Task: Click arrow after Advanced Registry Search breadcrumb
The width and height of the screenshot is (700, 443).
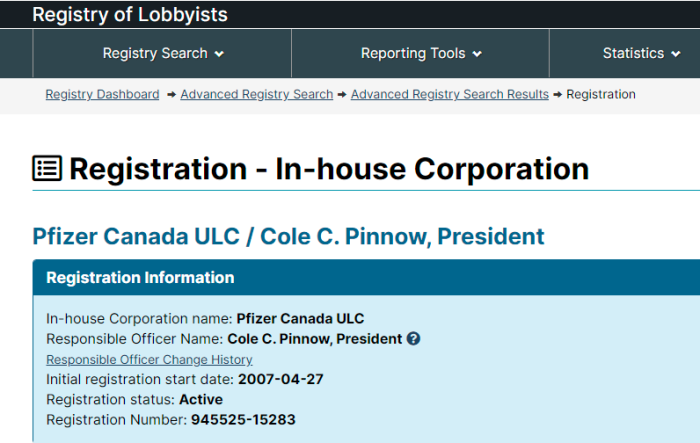Action: click(x=342, y=95)
